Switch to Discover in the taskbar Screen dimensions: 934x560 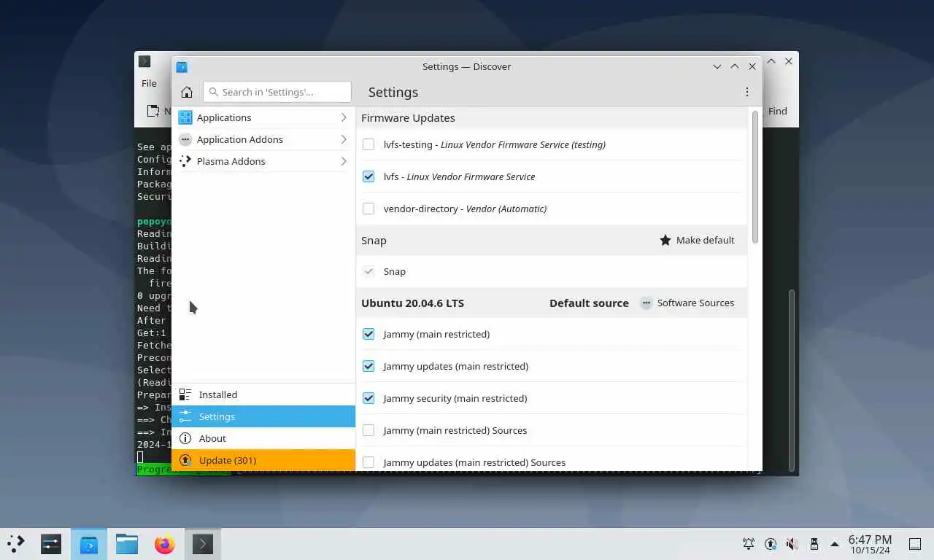(89, 543)
